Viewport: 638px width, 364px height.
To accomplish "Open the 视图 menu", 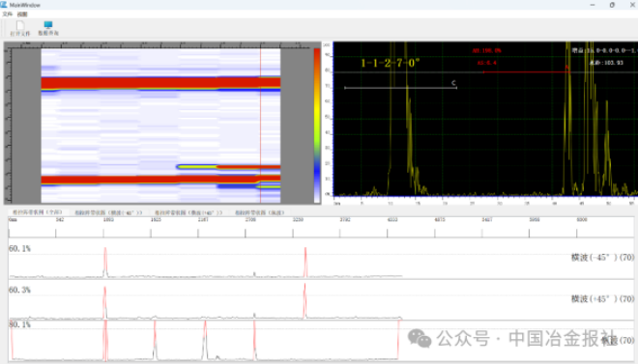I will click(x=22, y=14).
